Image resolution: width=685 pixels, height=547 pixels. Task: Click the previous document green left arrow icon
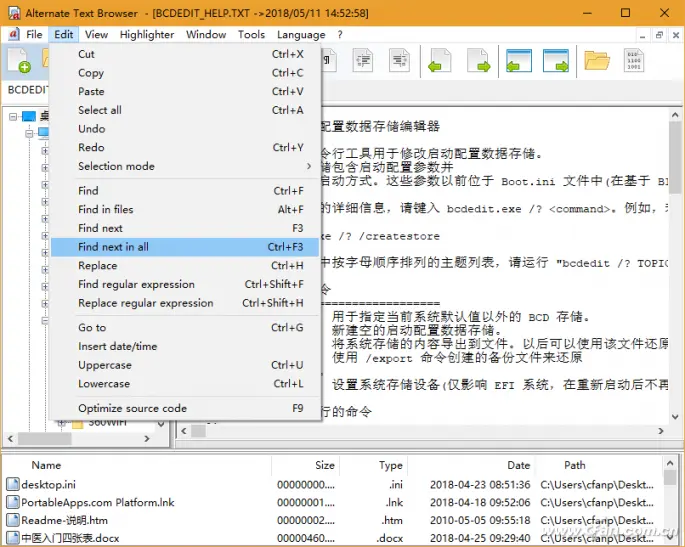pos(438,62)
